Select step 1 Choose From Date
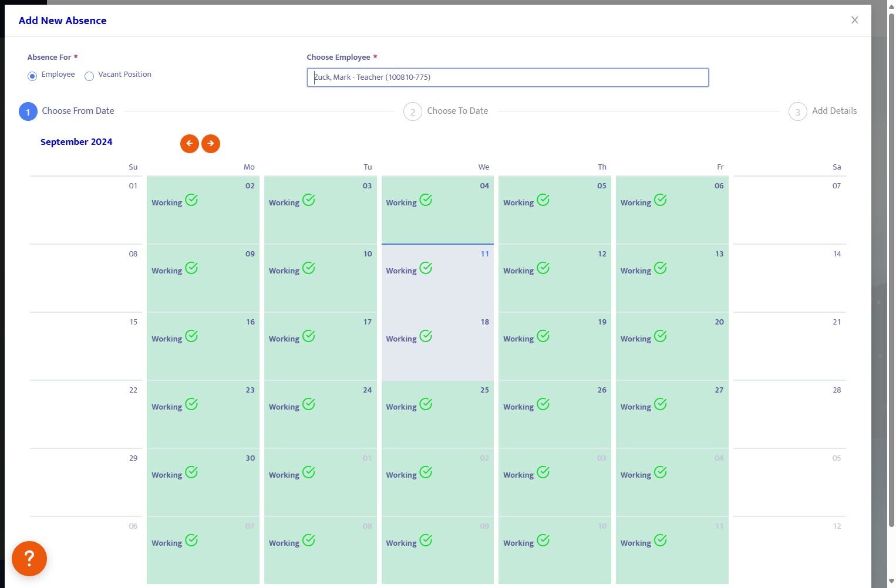Screen dimensions: 896x588 tap(28, 111)
